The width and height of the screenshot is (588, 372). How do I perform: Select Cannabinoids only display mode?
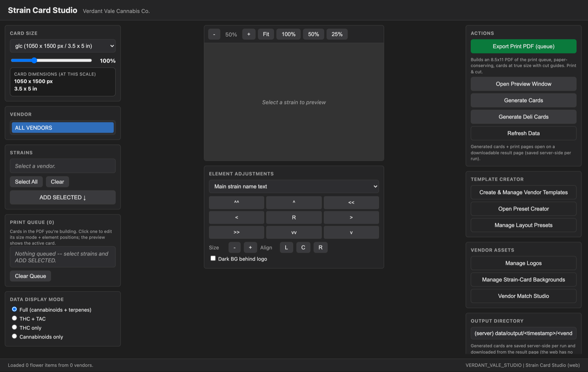coord(14,336)
